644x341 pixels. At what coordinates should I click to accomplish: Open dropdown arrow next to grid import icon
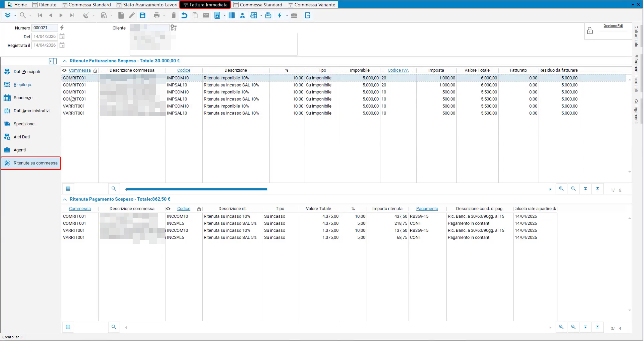tap(261, 16)
